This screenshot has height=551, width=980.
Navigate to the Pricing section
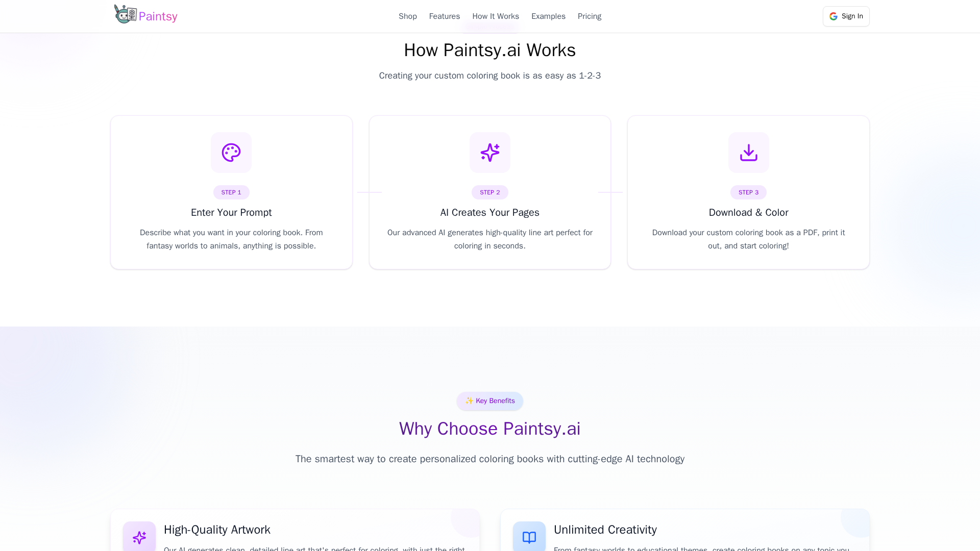[x=590, y=16]
